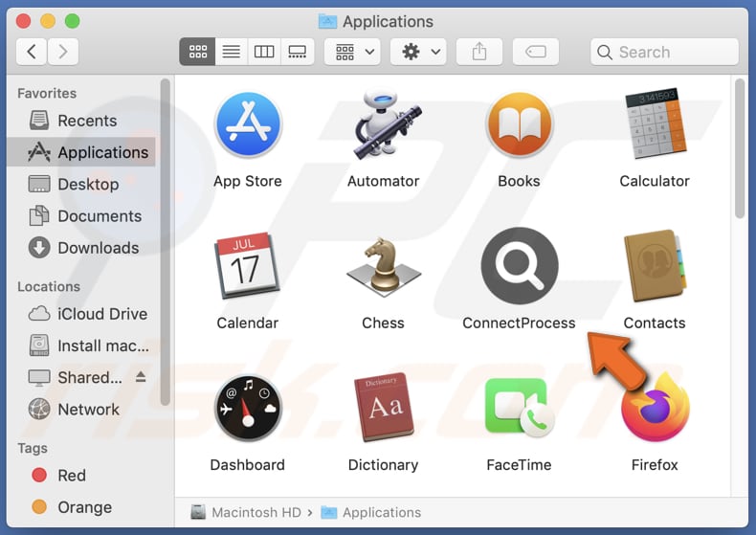Open the group-by arrangement dropdown
The image size is (756, 535).
click(x=352, y=52)
